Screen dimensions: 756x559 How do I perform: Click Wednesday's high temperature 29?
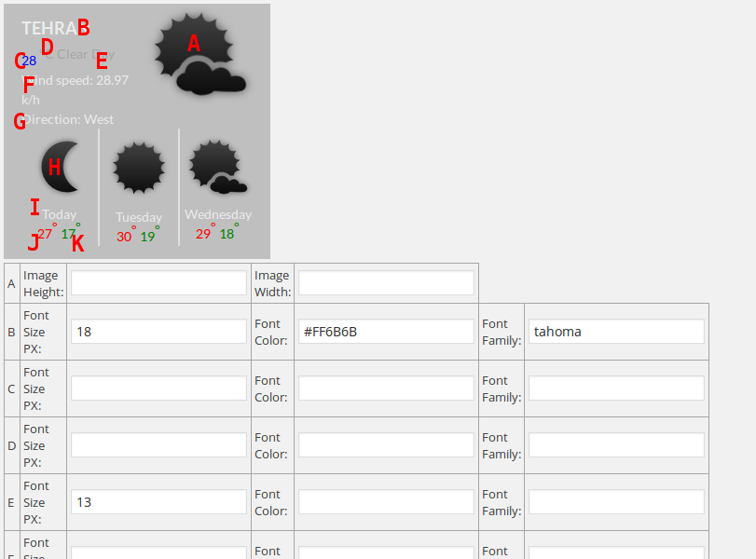[203, 234]
